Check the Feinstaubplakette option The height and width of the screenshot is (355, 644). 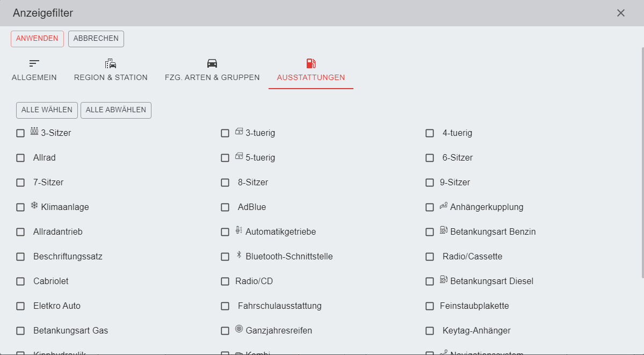430,306
